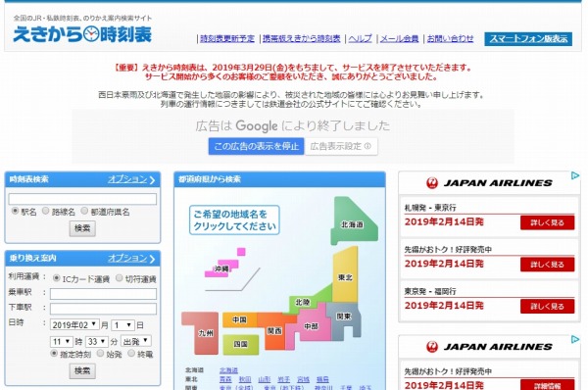Focus the 乗車駅 input field
Viewport: 588px width, 390px height.
click(103, 294)
